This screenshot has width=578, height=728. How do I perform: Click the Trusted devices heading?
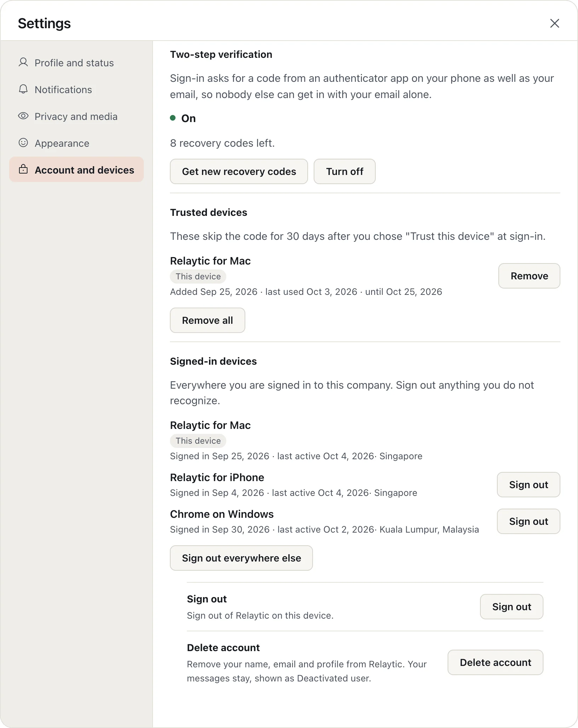(x=209, y=212)
